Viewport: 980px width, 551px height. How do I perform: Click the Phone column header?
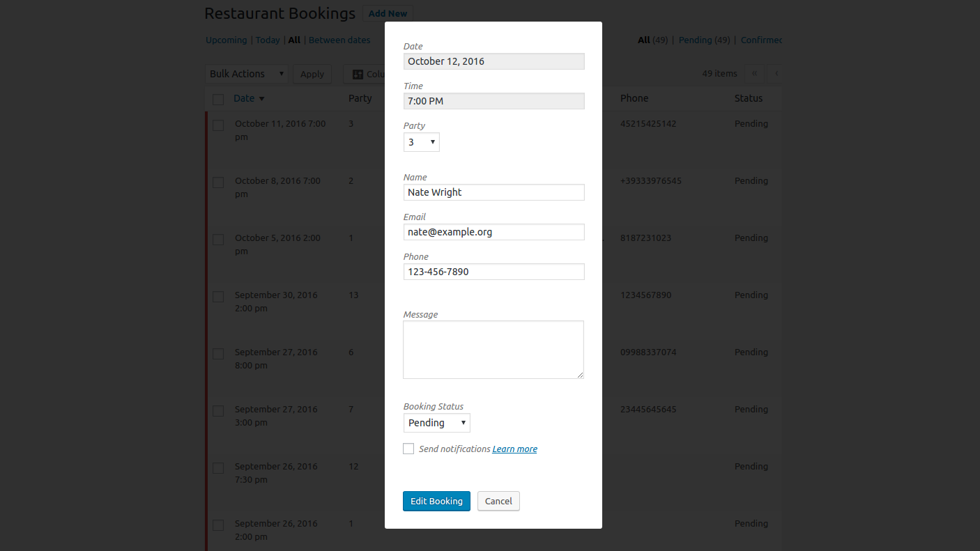click(634, 98)
